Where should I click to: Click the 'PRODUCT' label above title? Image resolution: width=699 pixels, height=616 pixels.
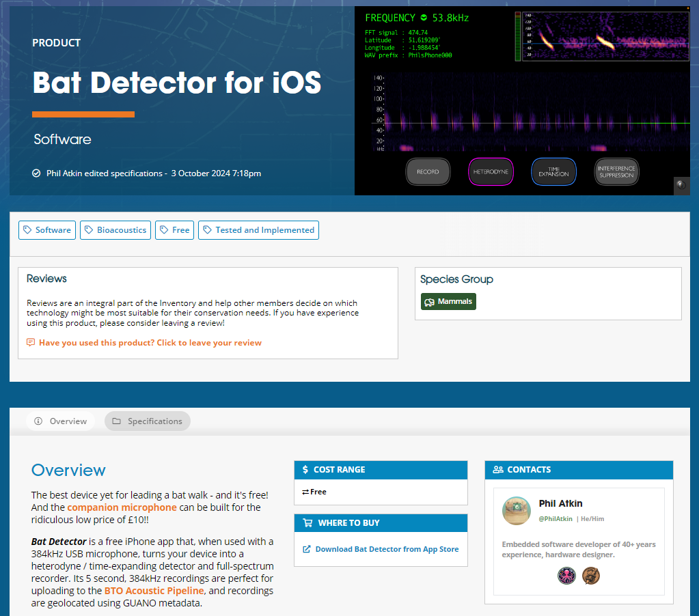click(56, 43)
